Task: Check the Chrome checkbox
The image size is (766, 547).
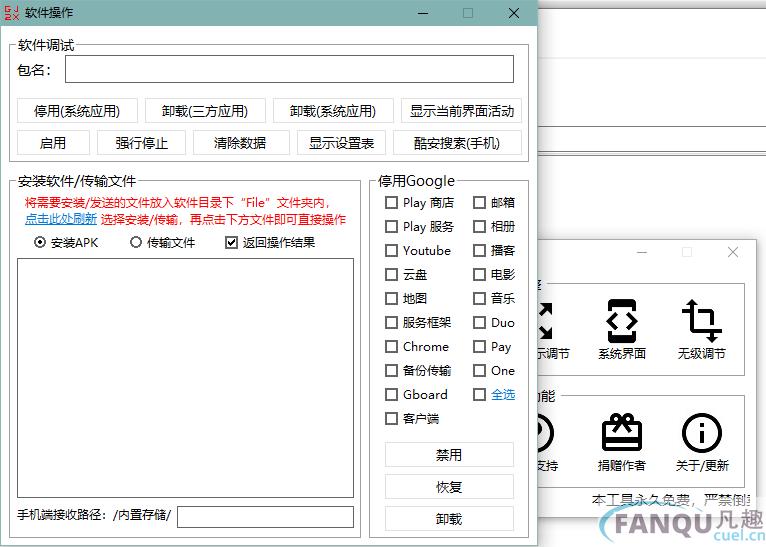Action: (391, 346)
